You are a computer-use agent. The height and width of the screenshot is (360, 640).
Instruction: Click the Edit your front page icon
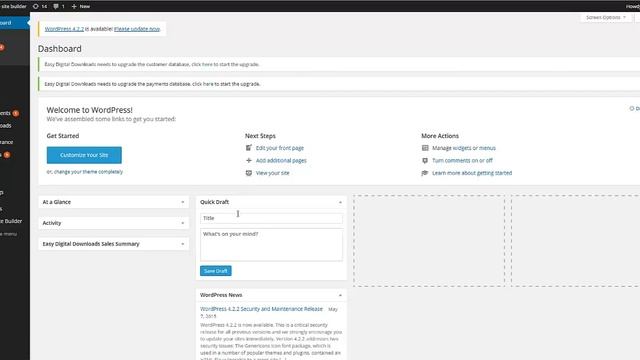(x=249, y=148)
